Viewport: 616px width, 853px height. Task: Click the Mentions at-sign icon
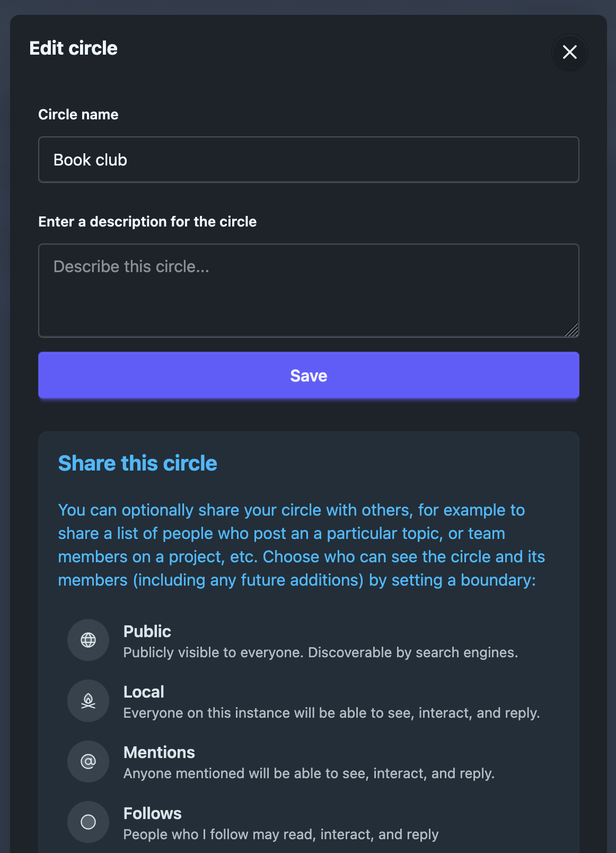point(88,762)
